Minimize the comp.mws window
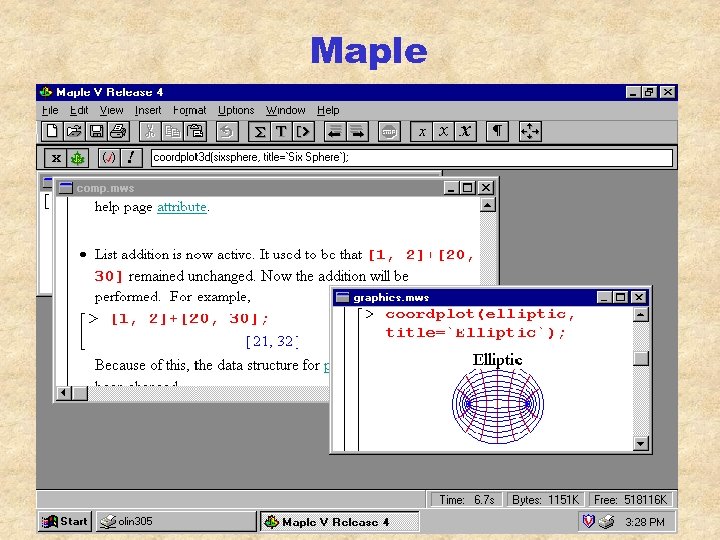The image size is (720, 540). [x=451, y=188]
